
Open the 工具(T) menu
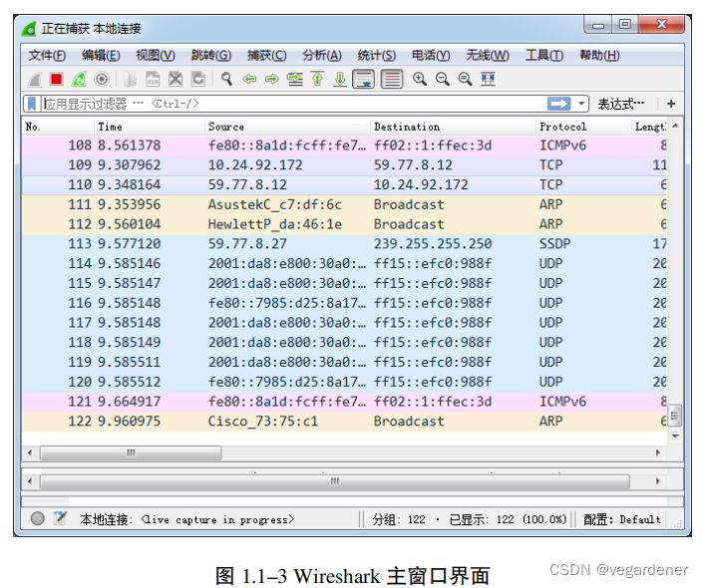pyautogui.click(x=544, y=55)
